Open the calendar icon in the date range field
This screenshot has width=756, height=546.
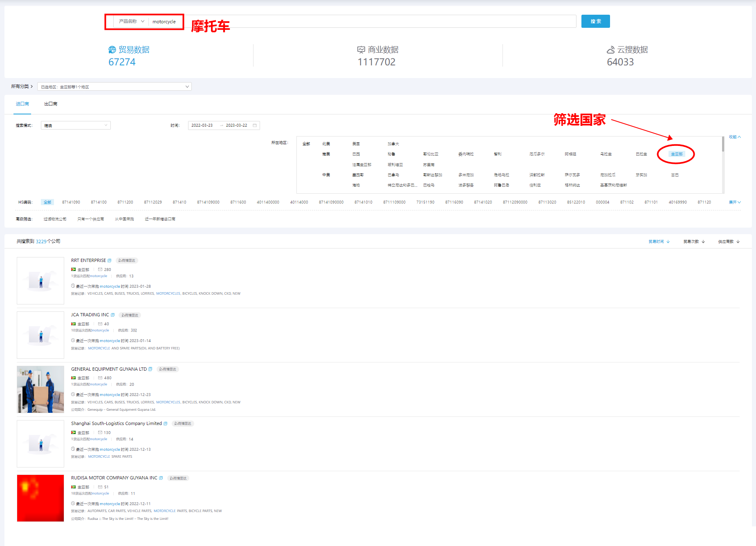point(255,125)
